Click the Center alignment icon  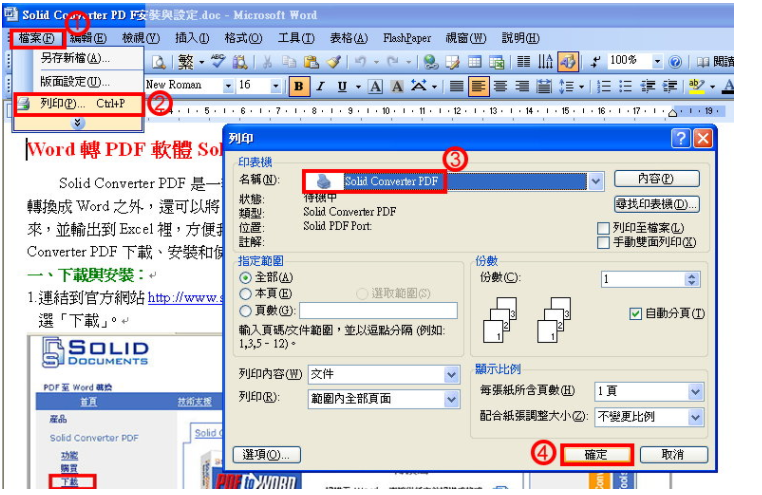pos(500,86)
